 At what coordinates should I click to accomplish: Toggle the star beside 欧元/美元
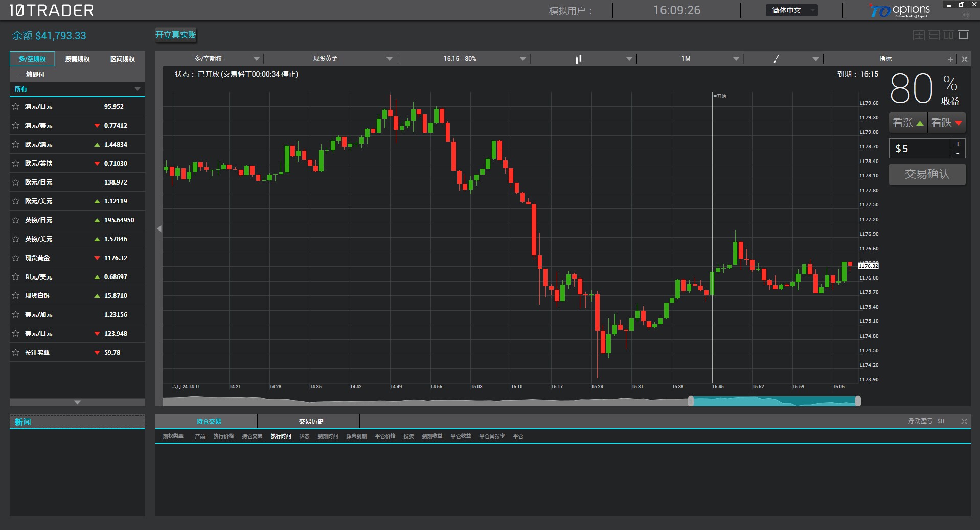[x=16, y=201]
